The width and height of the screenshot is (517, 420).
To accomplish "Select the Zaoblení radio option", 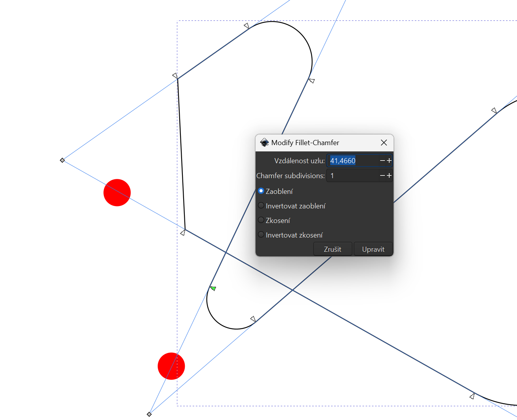I will click(x=261, y=191).
